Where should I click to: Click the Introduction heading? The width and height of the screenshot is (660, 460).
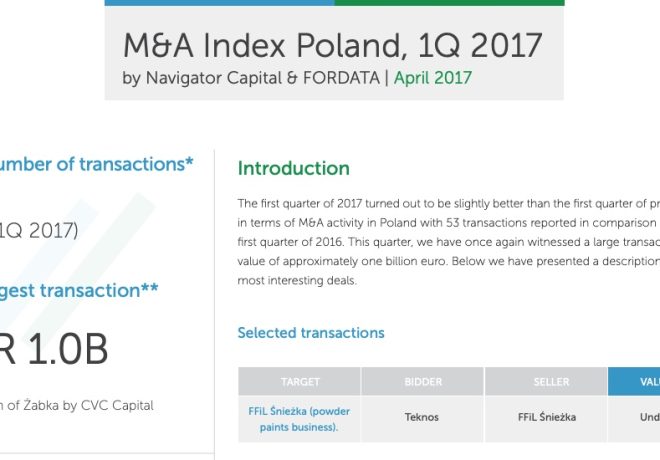click(293, 168)
